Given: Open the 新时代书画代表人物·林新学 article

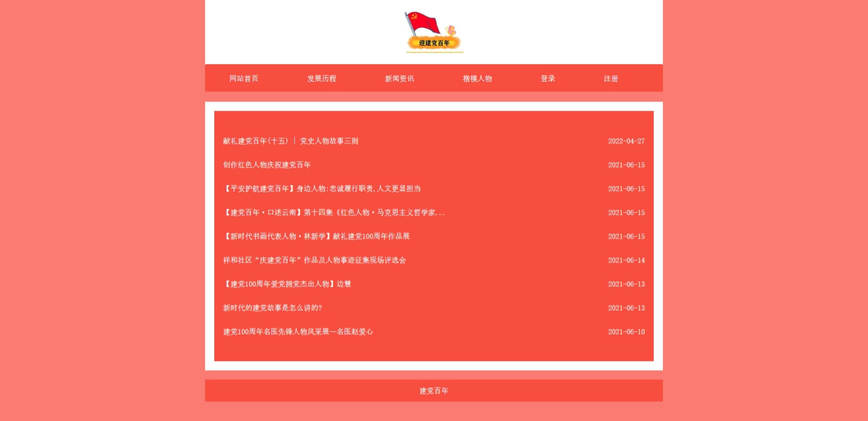Looking at the screenshot, I should click(x=316, y=236).
